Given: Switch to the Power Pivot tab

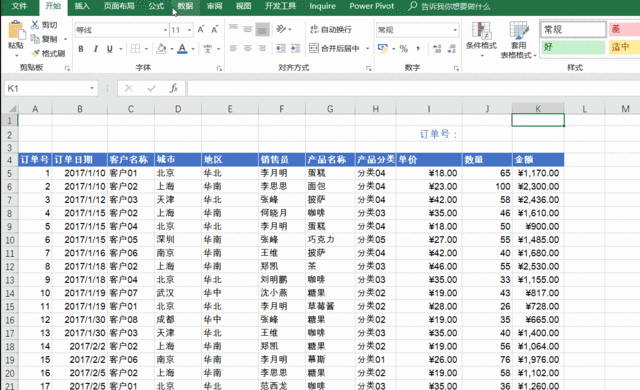Looking at the screenshot, I should click(x=372, y=6).
